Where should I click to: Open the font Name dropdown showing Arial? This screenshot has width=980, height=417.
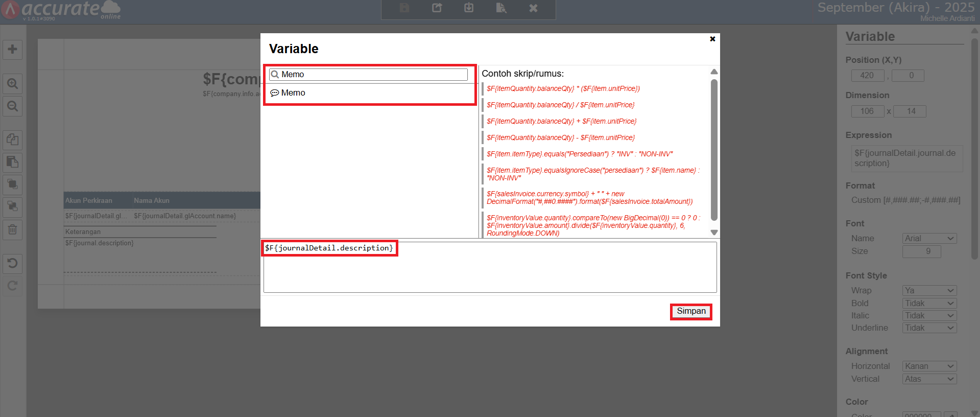tap(929, 239)
